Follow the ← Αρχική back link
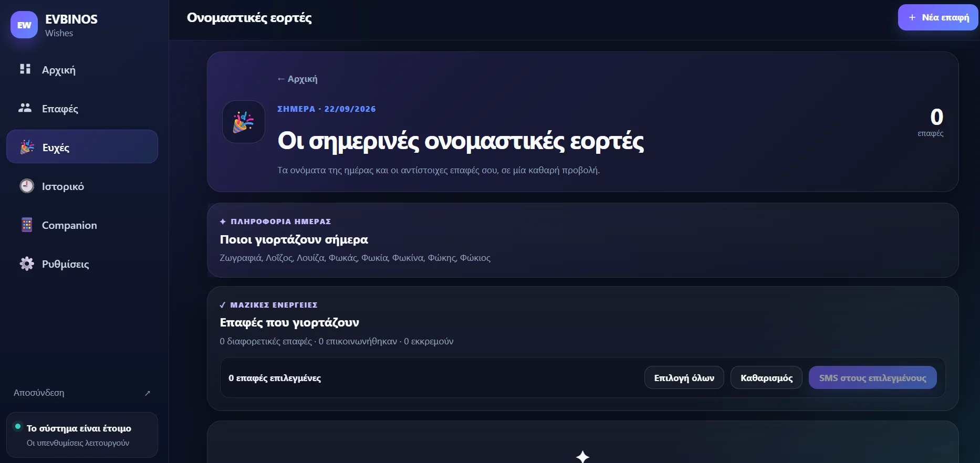 pyautogui.click(x=297, y=79)
